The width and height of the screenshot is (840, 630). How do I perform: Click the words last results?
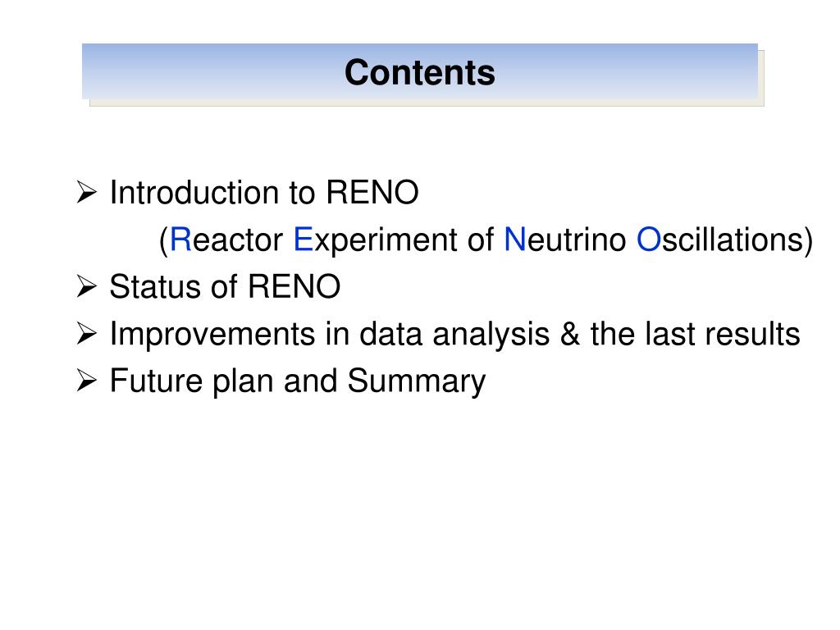tap(723, 333)
